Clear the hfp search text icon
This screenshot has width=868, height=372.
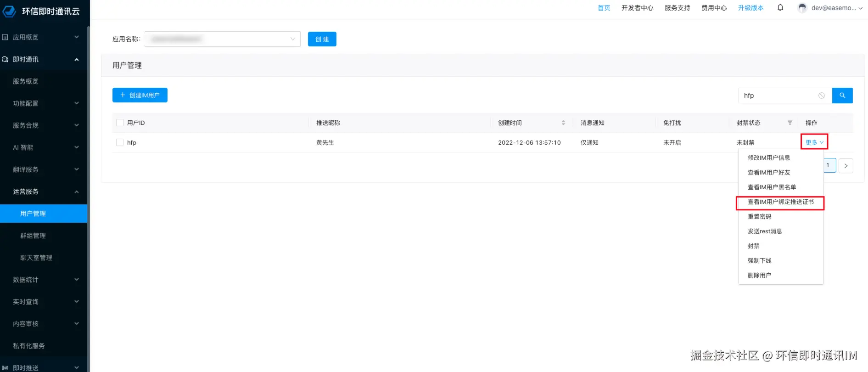pos(821,96)
